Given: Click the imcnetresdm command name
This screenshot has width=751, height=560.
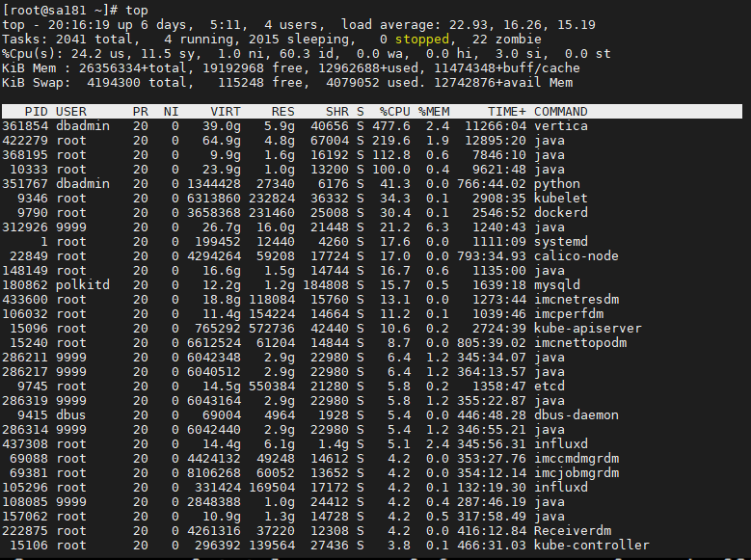Looking at the screenshot, I should point(577,299).
